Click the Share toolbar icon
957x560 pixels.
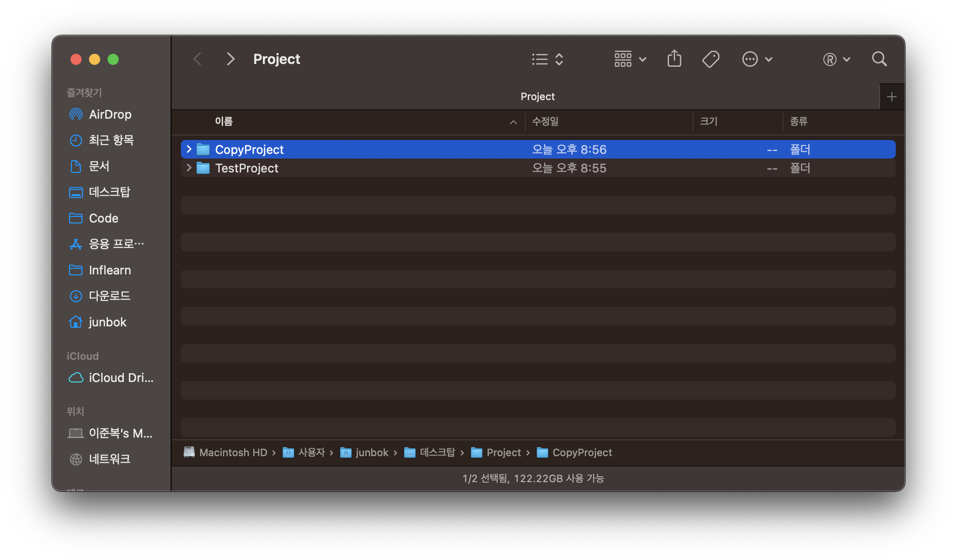674,59
